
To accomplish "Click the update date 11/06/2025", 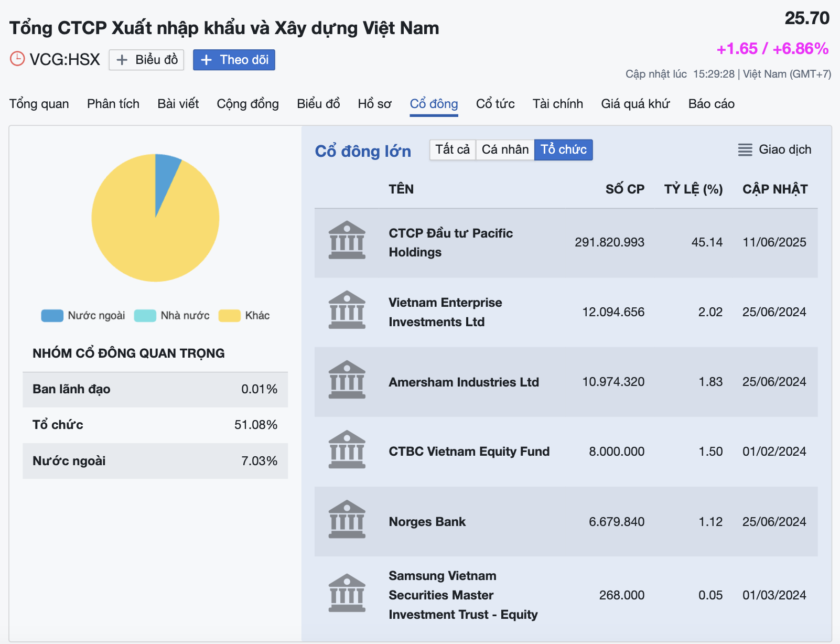I will tap(774, 242).
